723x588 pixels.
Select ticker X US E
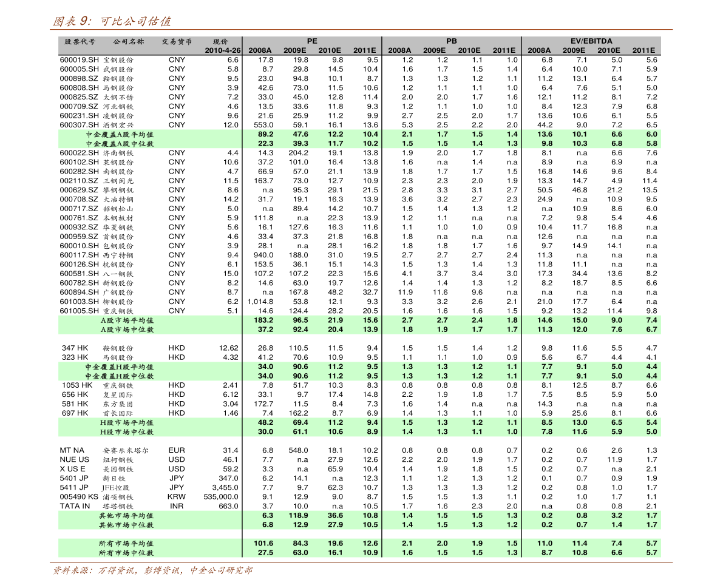(x=72, y=468)
